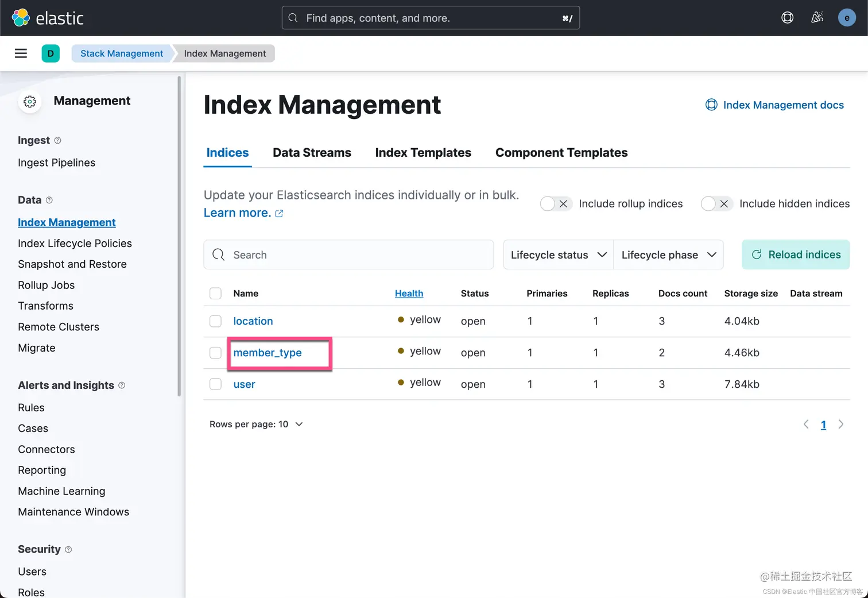Open the newsfeed celebration icon
868x598 pixels.
817,18
